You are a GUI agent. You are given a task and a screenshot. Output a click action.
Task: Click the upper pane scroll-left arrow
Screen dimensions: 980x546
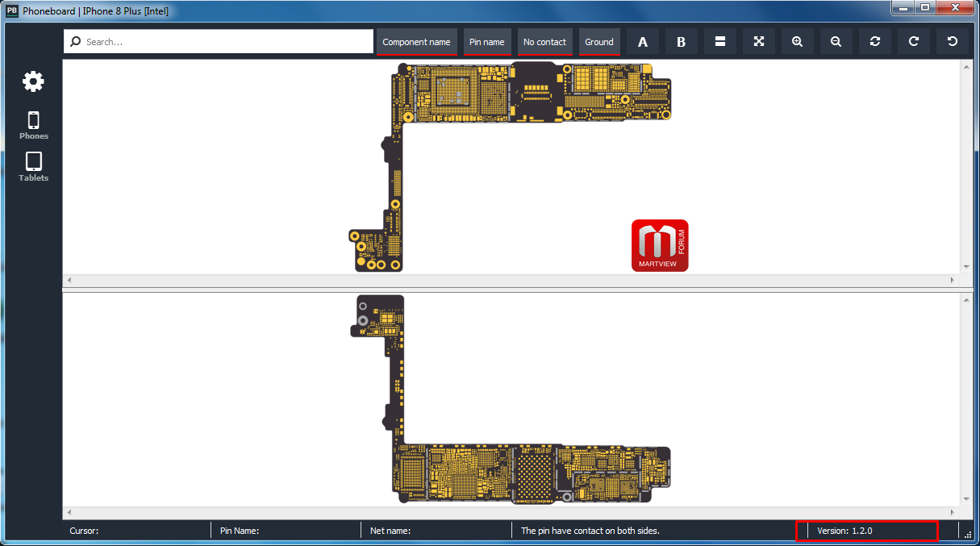[x=69, y=280]
